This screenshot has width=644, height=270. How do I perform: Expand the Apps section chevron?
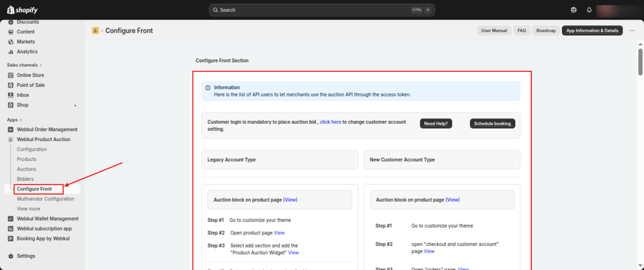coord(21,120)
